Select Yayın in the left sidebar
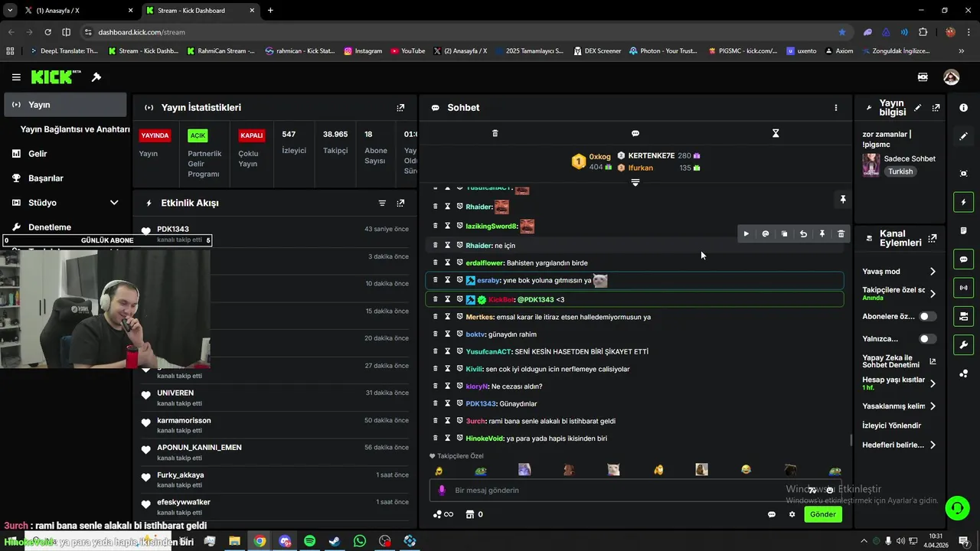Screen dimensions: 980x551 coord(65,105)
